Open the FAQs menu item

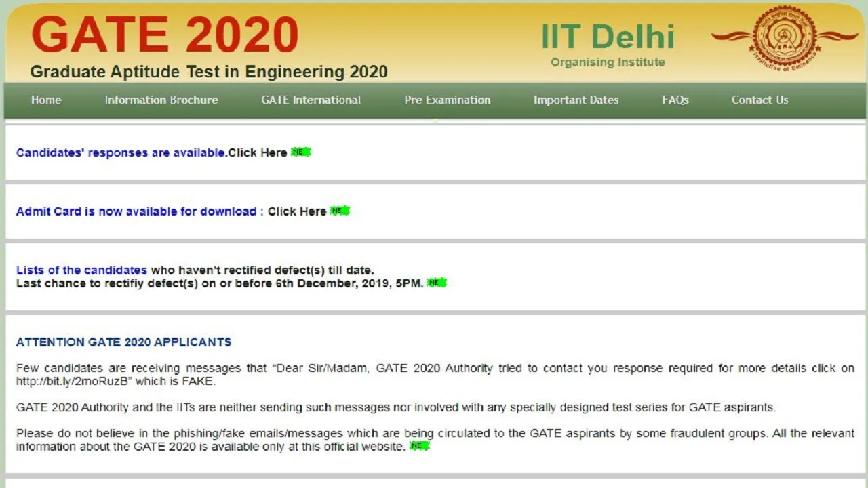point(675,100)
